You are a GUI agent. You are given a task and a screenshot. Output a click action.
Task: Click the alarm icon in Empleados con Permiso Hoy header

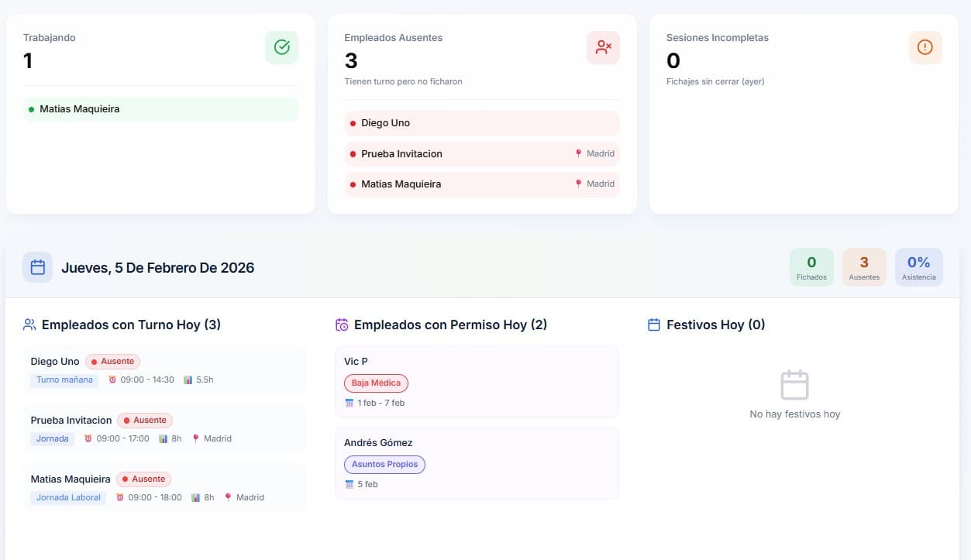tap(342, 325)
